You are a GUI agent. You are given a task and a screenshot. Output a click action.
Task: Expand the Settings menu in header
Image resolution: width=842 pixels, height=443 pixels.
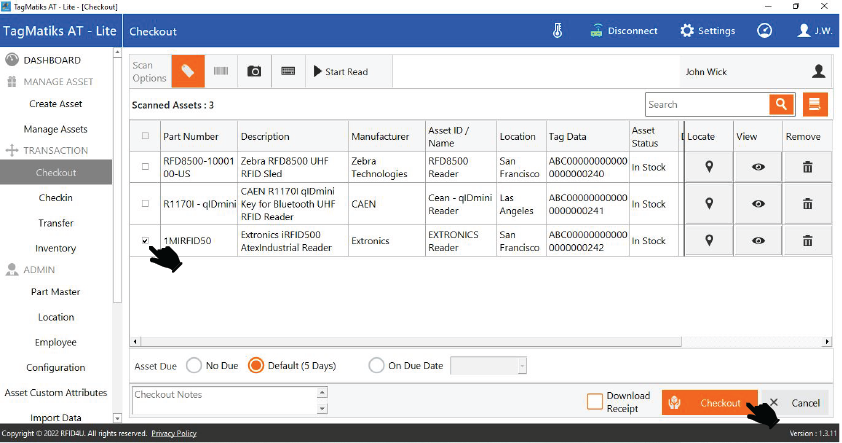tap(707, 31)
